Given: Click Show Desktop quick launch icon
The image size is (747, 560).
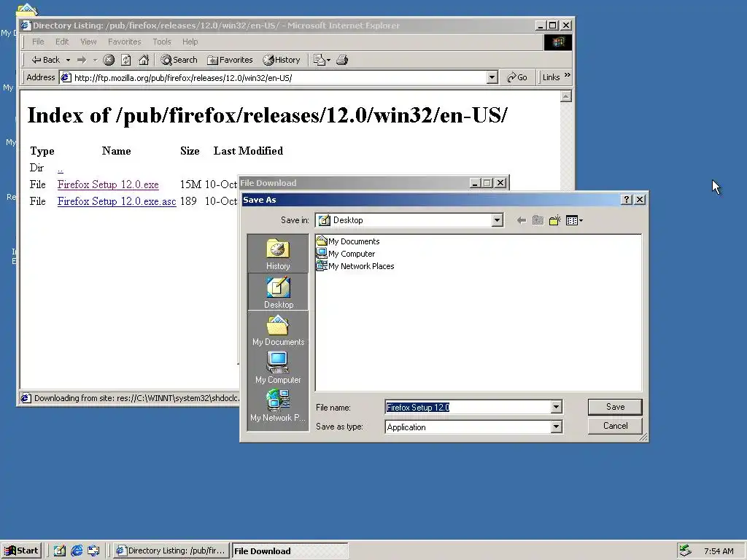Looking at the screenshot, I should pos(60,551).
